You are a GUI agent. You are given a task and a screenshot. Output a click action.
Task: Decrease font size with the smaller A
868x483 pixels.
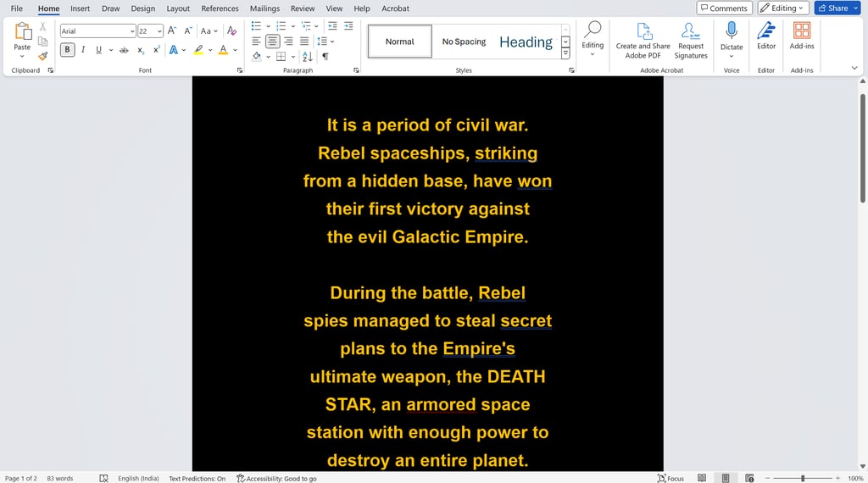tap(187, 31)
